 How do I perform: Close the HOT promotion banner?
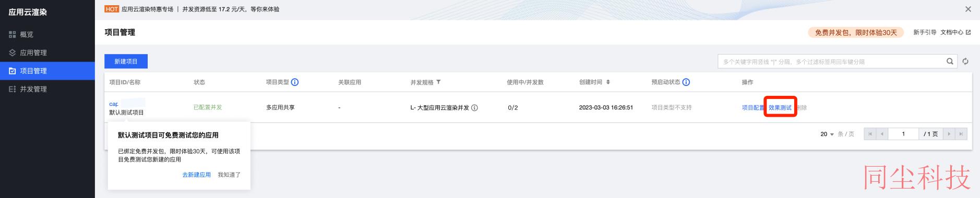pos(968,9)
